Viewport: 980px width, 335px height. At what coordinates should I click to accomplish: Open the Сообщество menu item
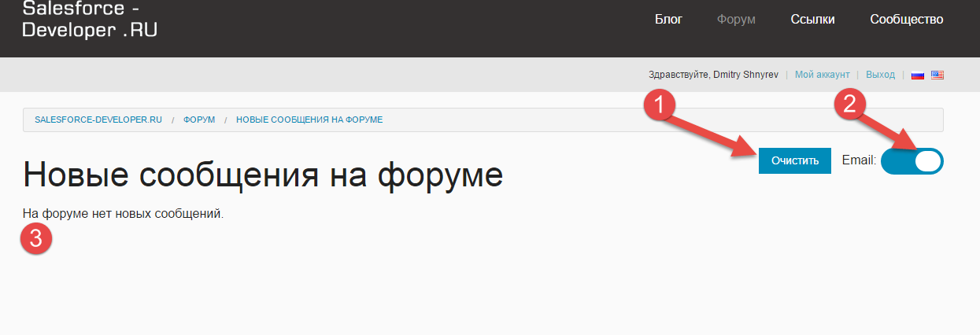907,20
